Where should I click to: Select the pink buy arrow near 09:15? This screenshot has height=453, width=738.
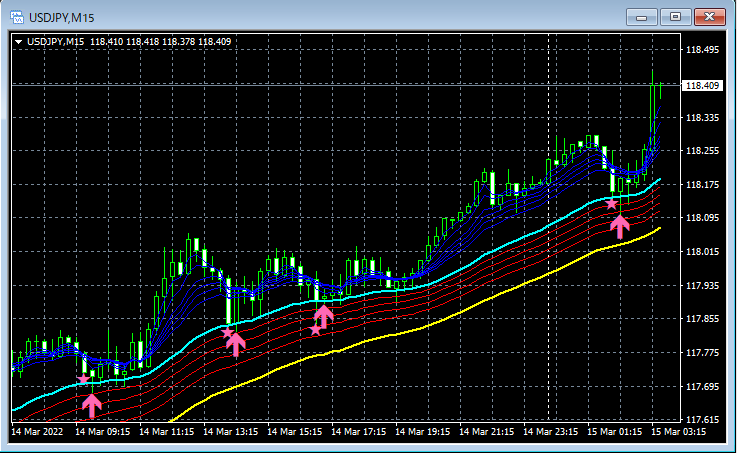(92, 405)
